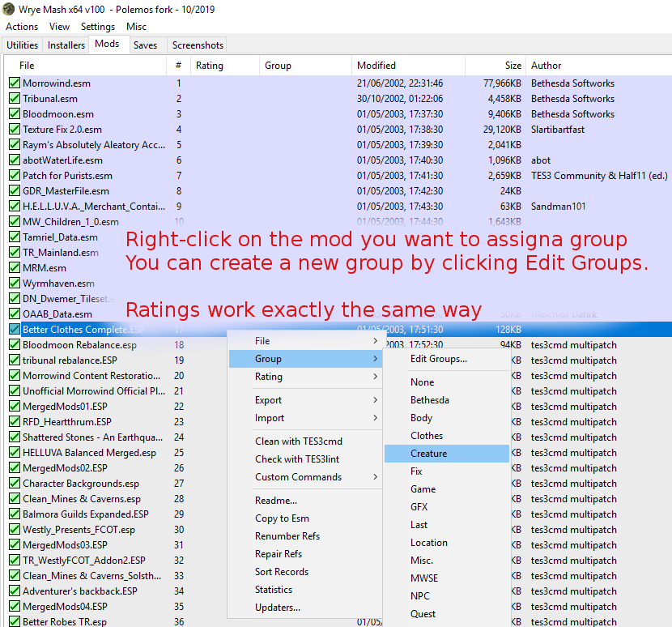Viewport: 672px width, 627px height.
Task: Select None in the group submenu
Action: click(447, 382)
